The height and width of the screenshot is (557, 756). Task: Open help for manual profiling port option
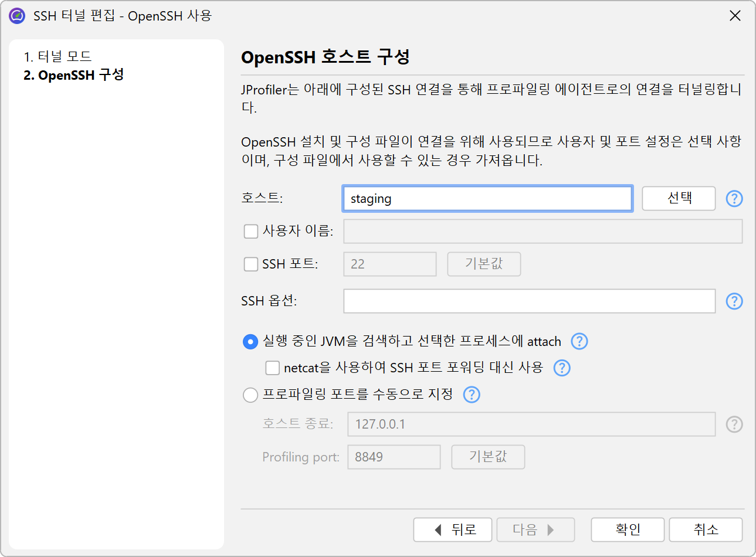(472, 395)
